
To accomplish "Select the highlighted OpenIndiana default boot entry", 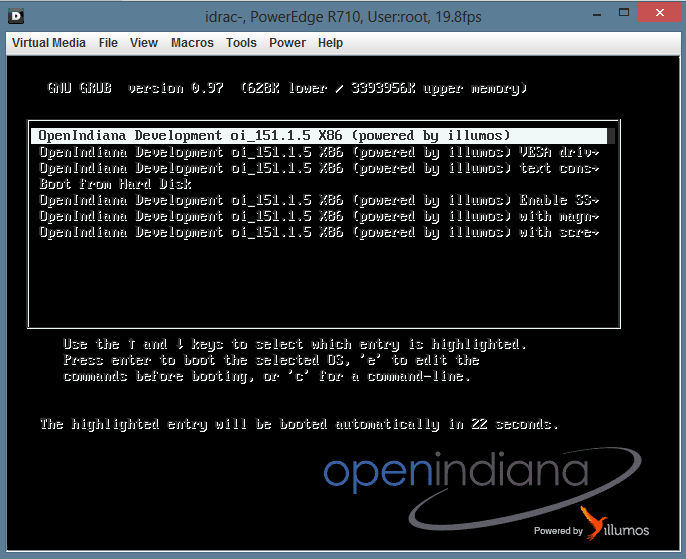I will [x=319, y=136].
